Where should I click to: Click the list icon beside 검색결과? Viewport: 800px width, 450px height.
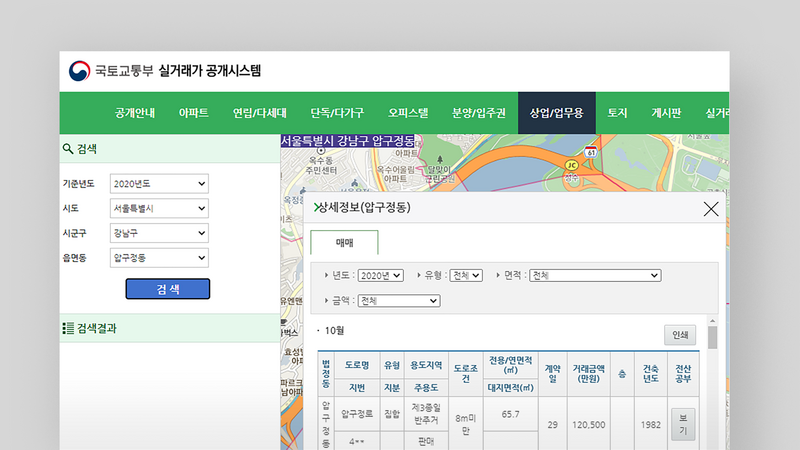tap(68, 328)
